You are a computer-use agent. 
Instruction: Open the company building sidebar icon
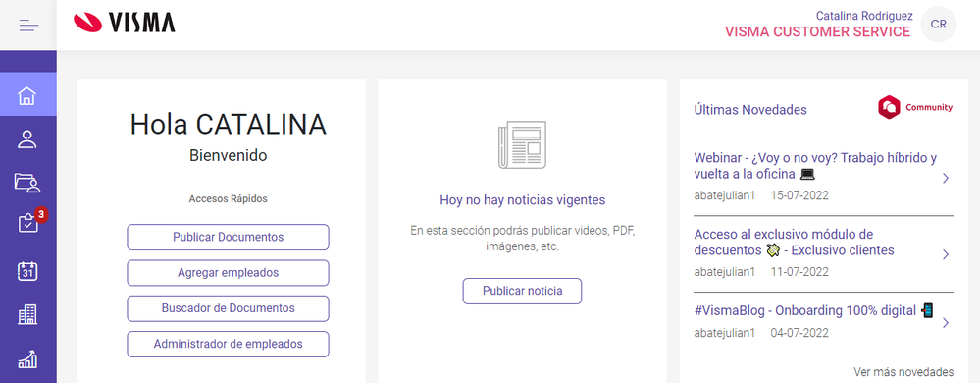coord(26,314)
